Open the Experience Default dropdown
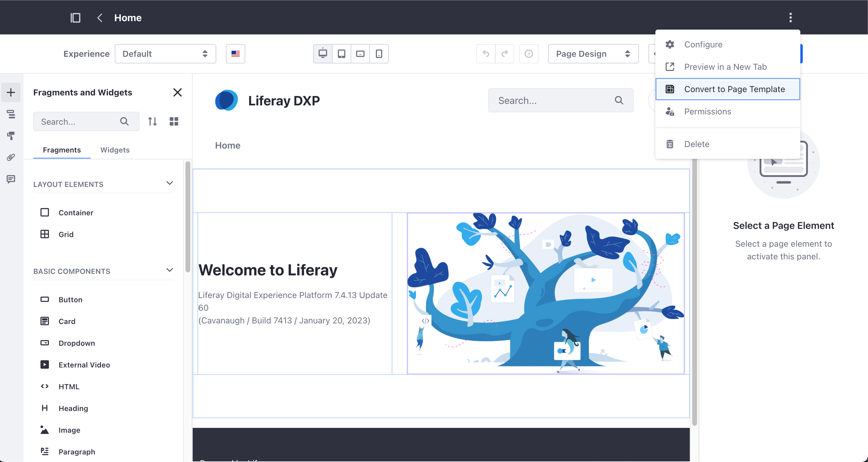This screenshot has height=462, width=868. tap(165, 53)
